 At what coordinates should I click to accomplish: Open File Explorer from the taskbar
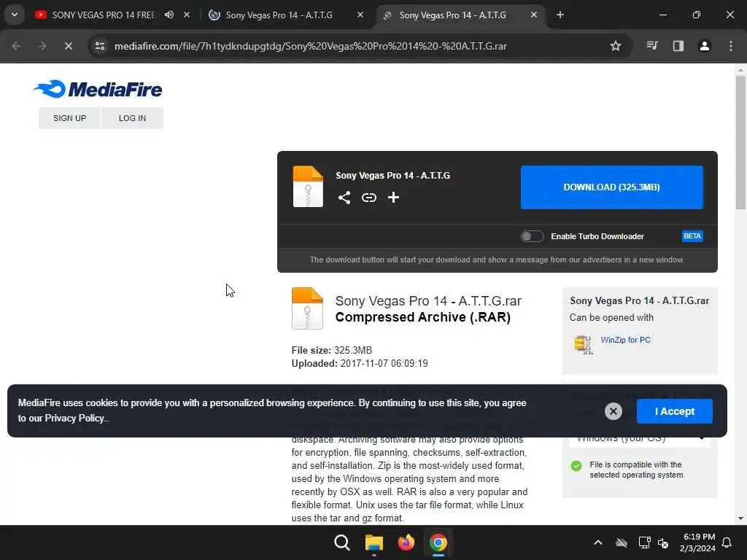point(374,542)
